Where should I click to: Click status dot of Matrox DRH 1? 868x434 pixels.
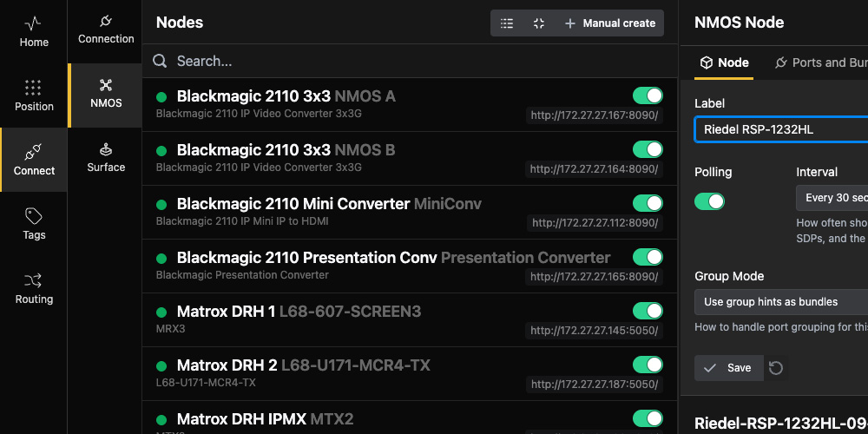tap(161, 312)
